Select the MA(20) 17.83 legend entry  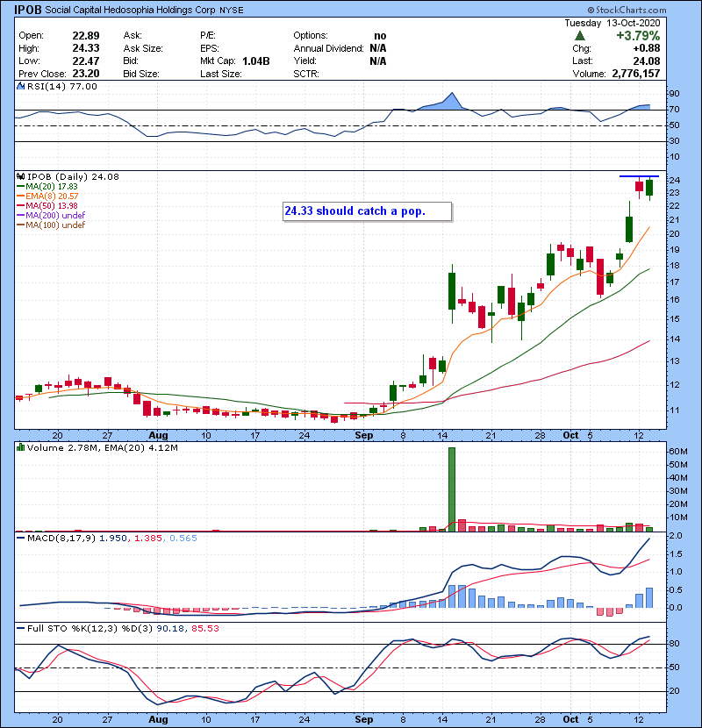click(47, 187)
